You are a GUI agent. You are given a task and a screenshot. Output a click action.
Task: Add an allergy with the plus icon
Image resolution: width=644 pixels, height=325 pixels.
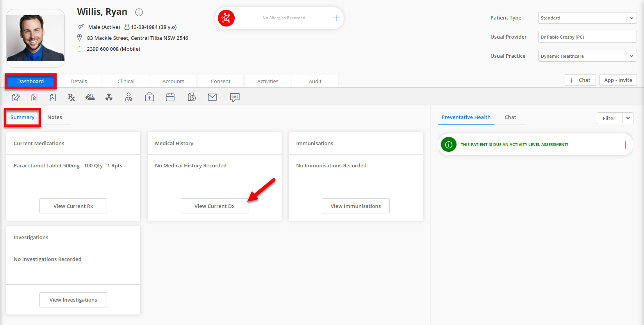336,18
